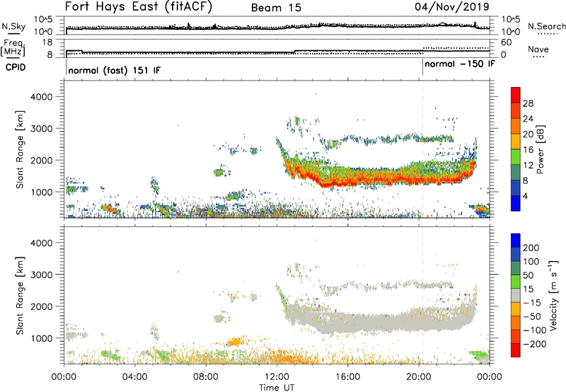Viewport: 566px width, 392px height.
Task: Click the 'Power [dB]' color bar title
Action: point(541,149)
